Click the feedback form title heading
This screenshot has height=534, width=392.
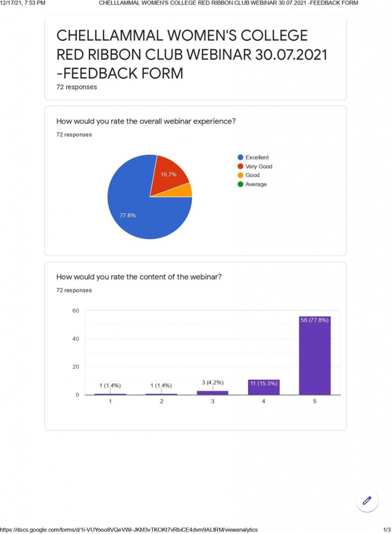click(192, 54)
